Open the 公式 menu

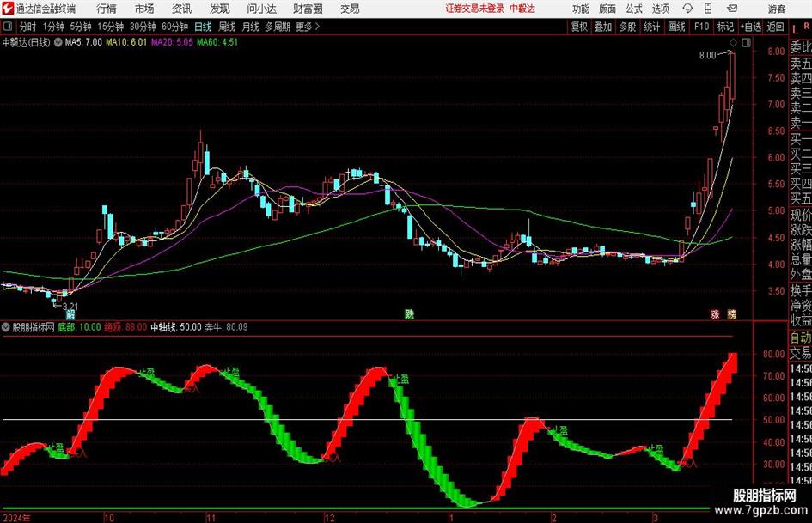pyautogui.click(x=634, y=9)
